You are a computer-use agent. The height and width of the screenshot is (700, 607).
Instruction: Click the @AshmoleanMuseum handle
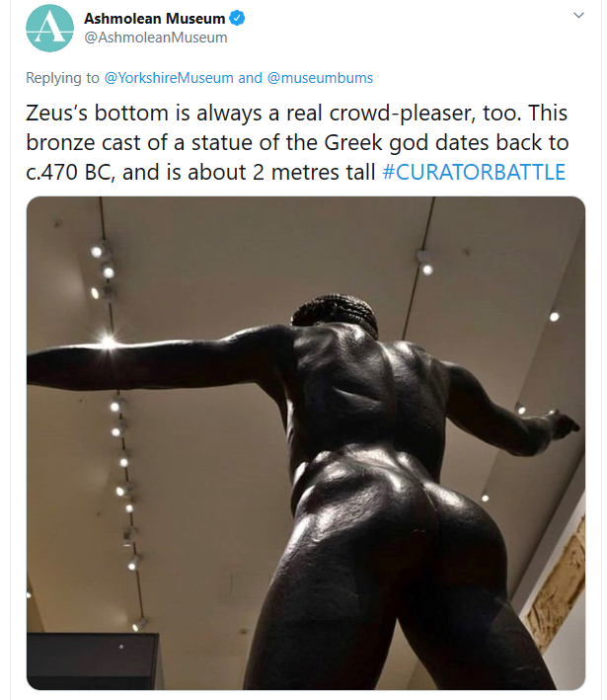[x=156, y=38]
